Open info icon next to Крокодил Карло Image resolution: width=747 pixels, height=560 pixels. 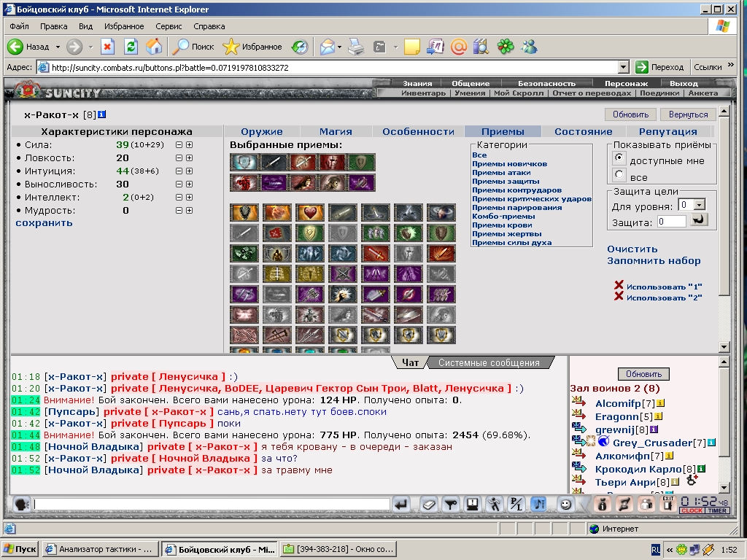pyautogui.click(x=701, y=469)
